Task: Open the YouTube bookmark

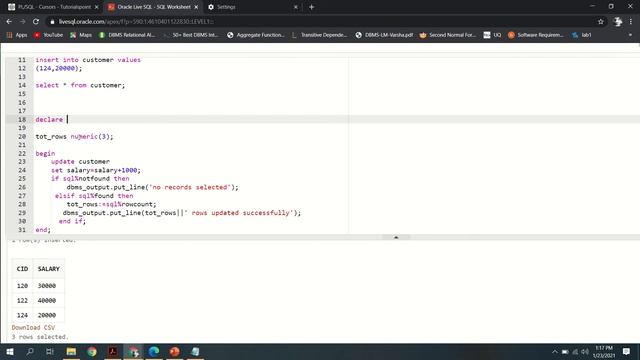Action: pyautogui.click(x=48, y=35)
